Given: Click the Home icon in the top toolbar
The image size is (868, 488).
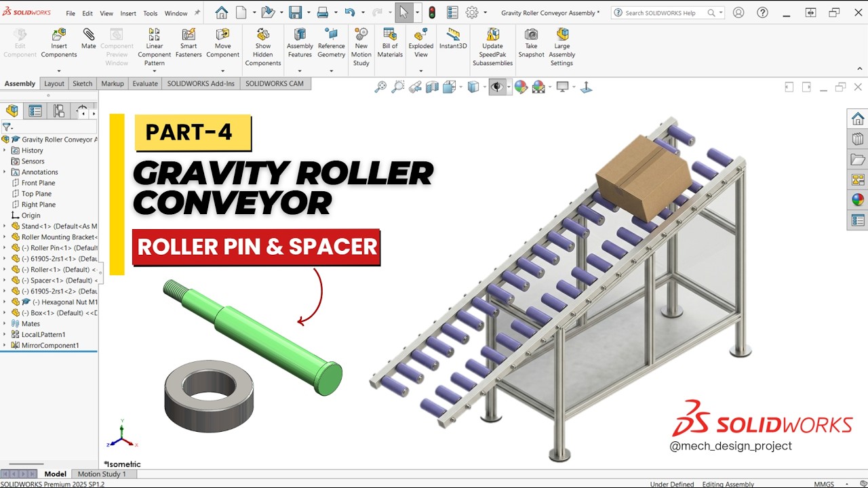Looking at the screenshot, I should (222, 13).
